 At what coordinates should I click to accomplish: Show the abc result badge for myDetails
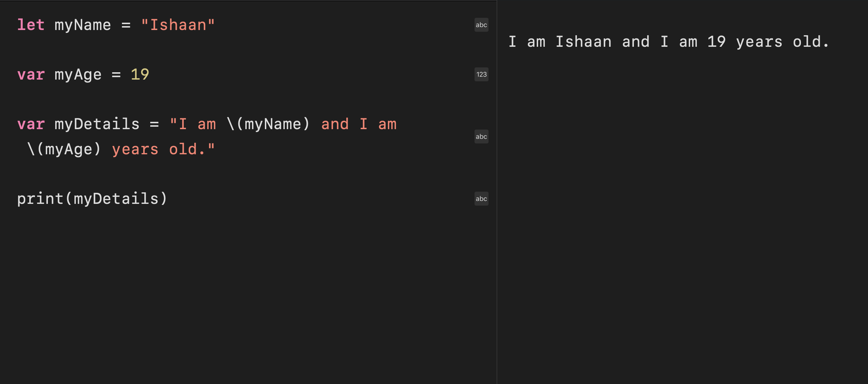coord(481,136)
